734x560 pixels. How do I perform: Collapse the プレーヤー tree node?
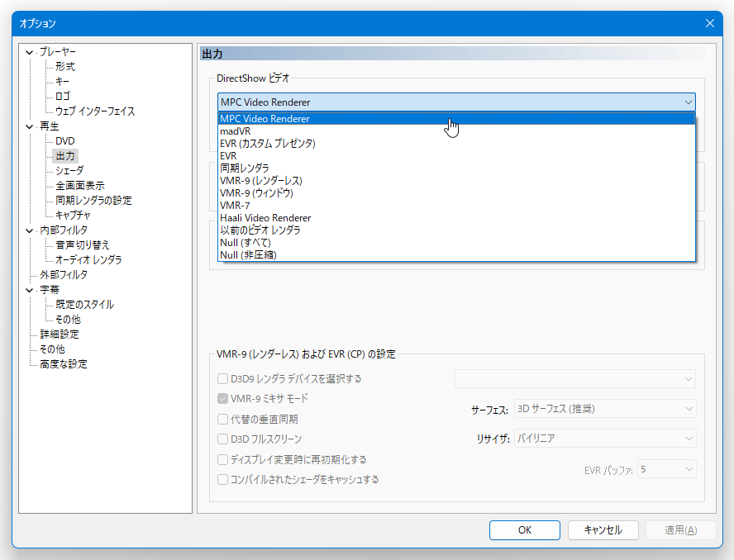click(x=30, y=52)
